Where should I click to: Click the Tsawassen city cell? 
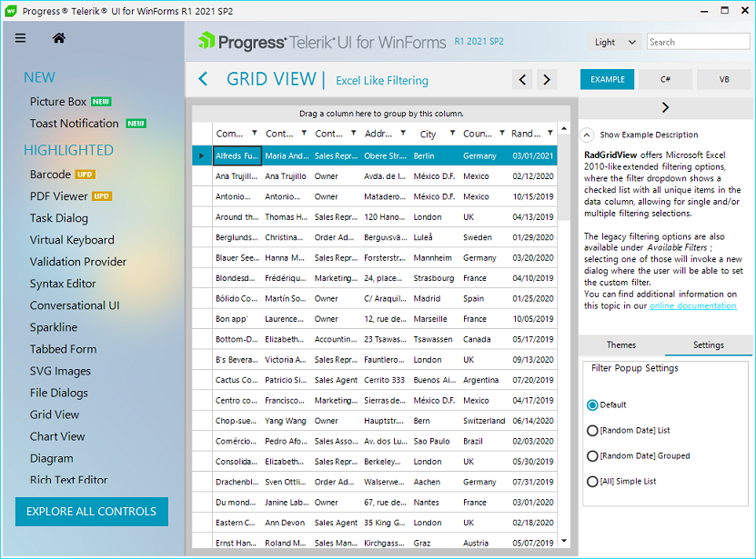tap(435, 339)
